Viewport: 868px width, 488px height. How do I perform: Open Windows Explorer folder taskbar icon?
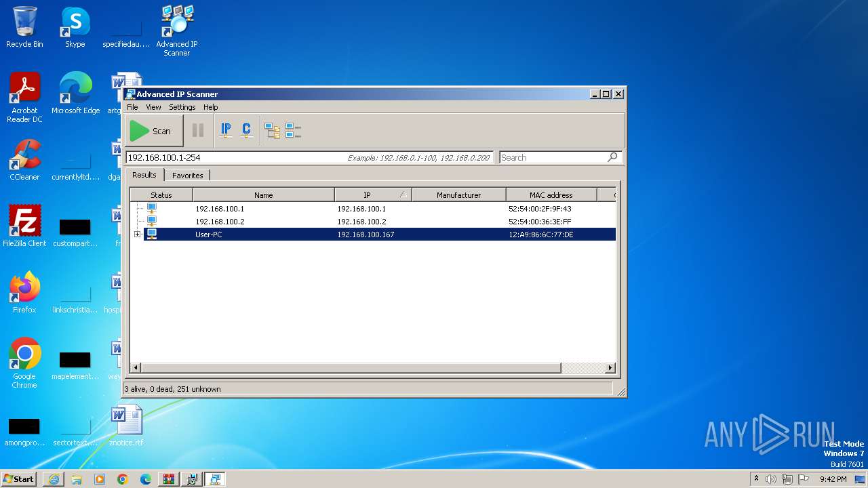coord(77,479)
